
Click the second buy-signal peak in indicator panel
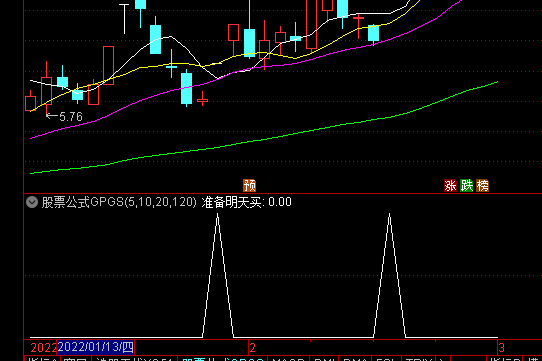click(390, 215)
